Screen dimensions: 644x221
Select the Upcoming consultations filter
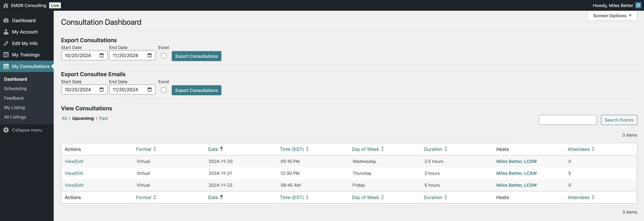[x=83, y=119]
